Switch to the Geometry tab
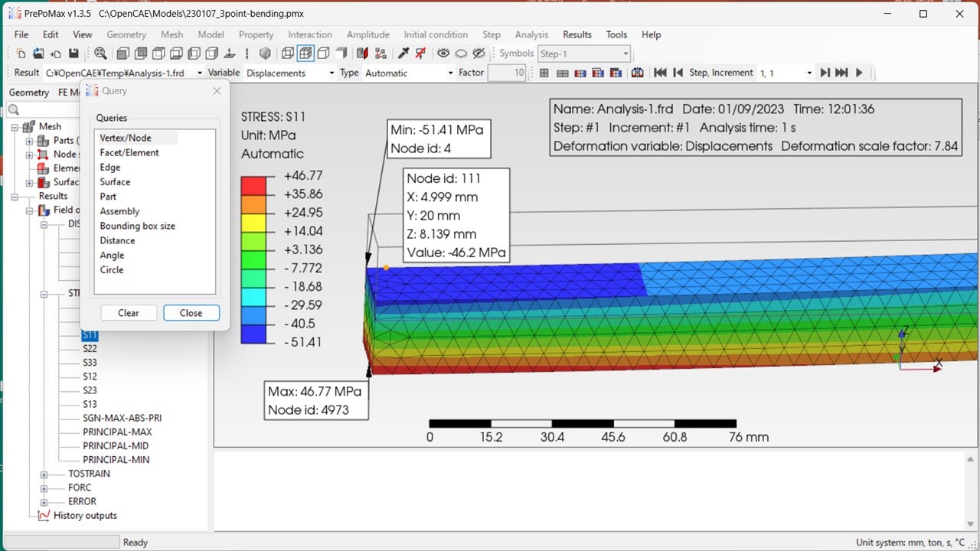 29,93
